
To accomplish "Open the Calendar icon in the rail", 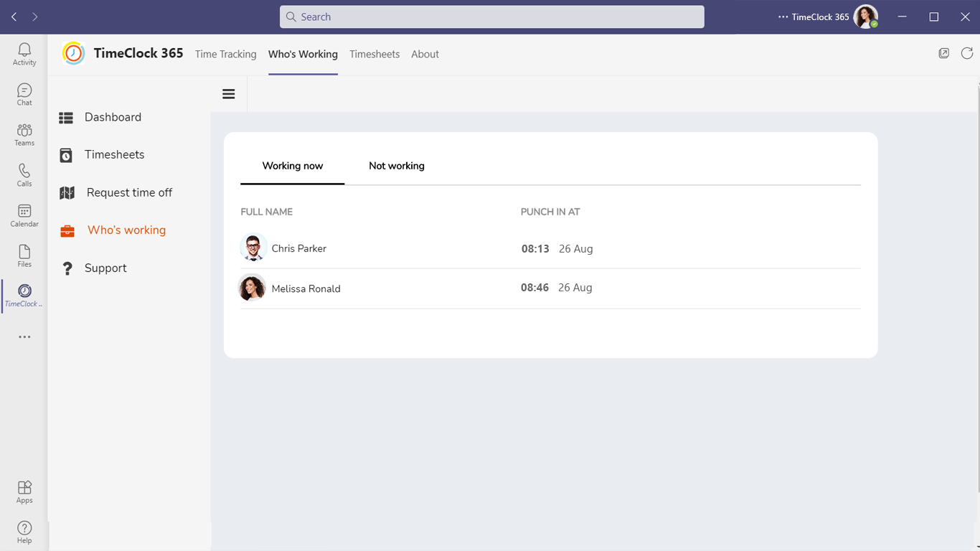I will click(24, 215).
